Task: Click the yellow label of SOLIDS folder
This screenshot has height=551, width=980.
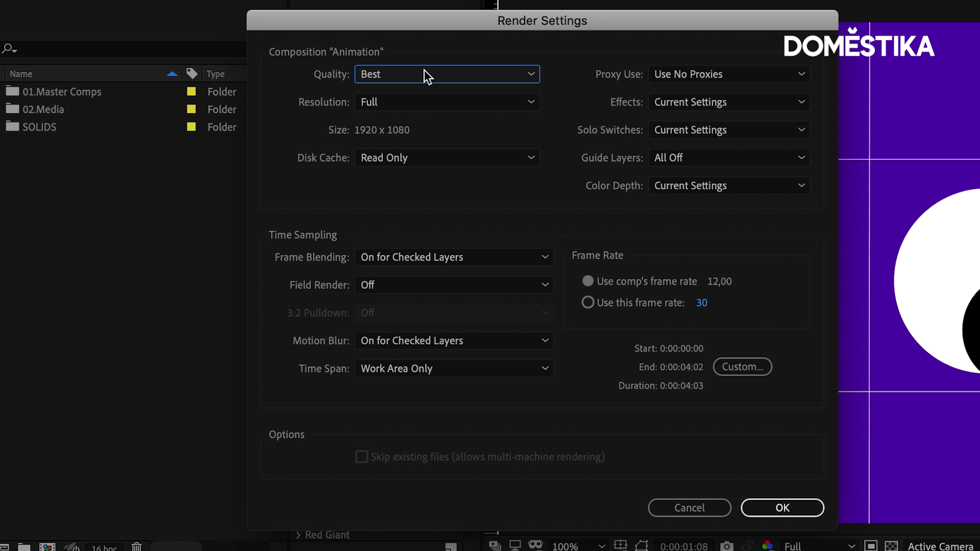Action: click(191, 127)
